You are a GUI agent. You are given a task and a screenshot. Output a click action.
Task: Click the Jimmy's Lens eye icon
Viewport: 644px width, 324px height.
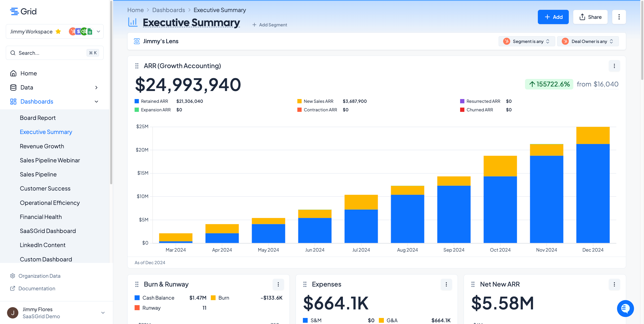(x=137, y=41)
